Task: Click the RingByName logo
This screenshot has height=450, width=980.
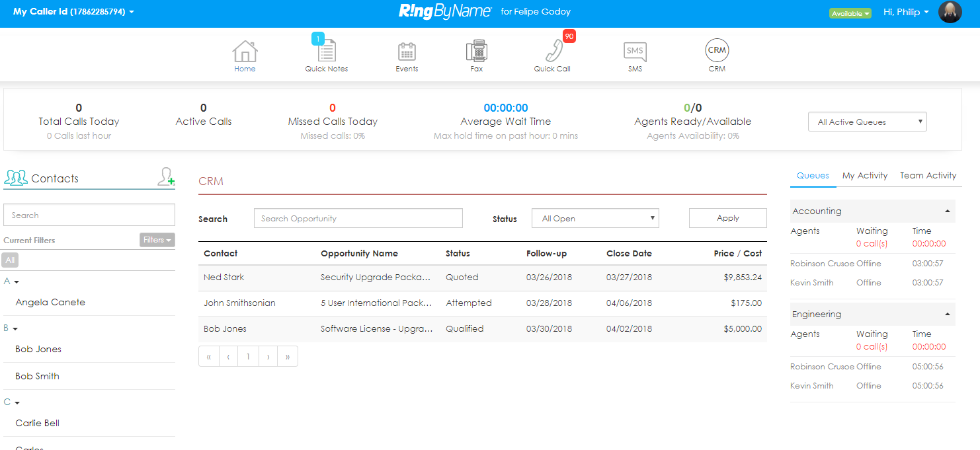Action: coord(445,11)
